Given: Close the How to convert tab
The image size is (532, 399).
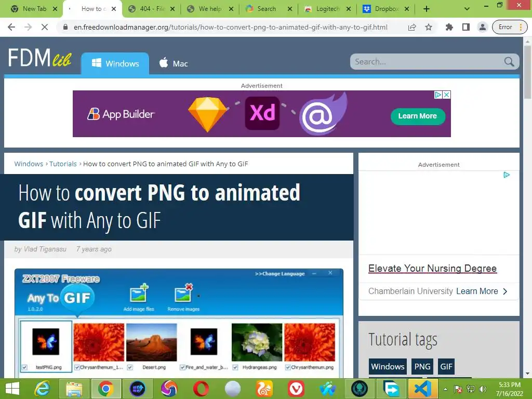Looking at the screenshot, I should pyautogui.click(x=114, y=9).
